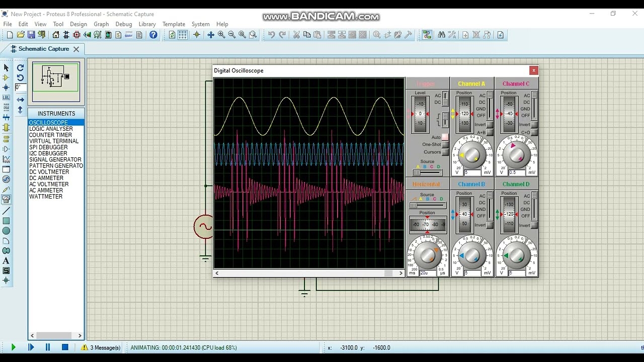Screen dimensions: 644x362
Task: Enable the One-Shot trigger button
Action: (445, 145)
